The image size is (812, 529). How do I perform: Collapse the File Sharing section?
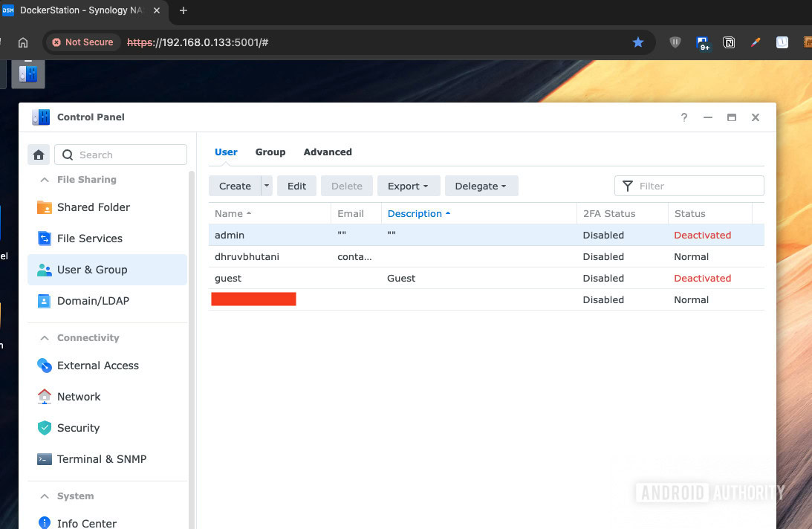point(42,180)
